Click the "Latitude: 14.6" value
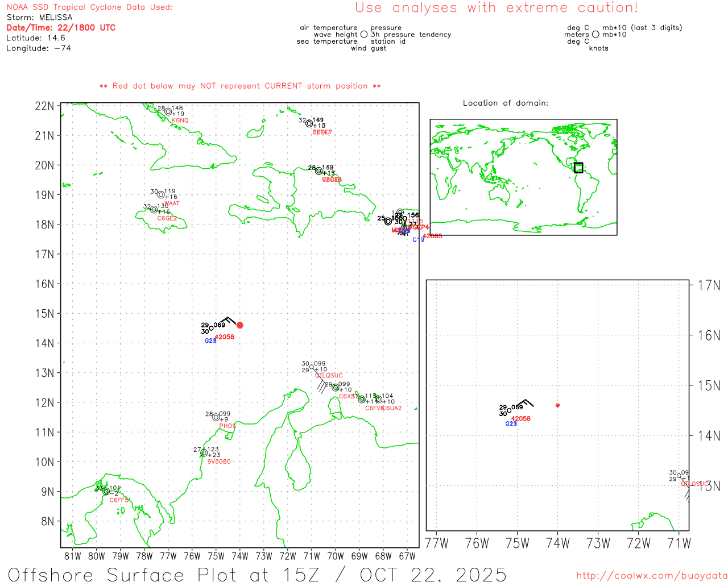 (x=36, y=38)
